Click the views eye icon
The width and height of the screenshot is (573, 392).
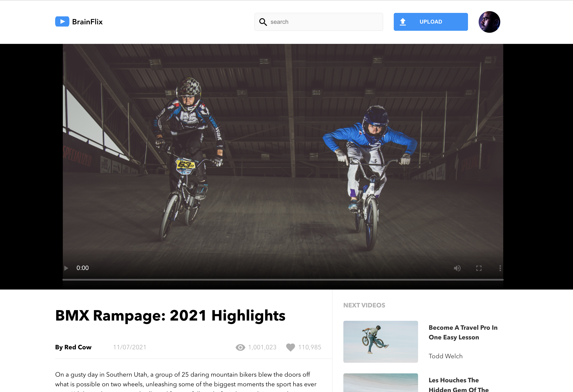tap(240, 347)
